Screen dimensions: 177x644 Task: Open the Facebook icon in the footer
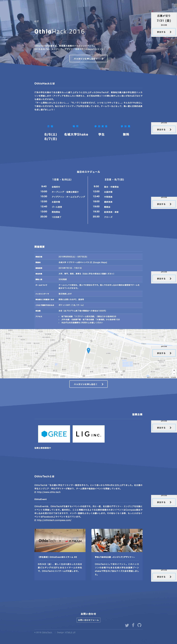(133, 625)
